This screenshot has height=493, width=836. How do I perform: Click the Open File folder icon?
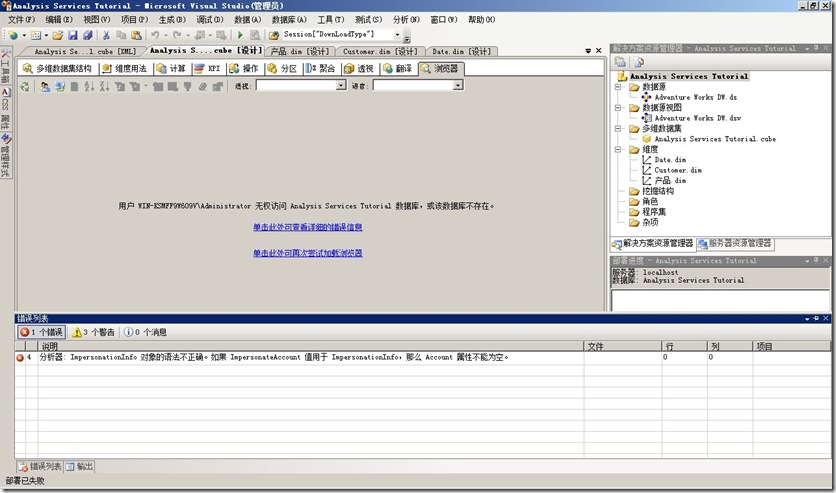pyautogui.click(x=58, y=35)
